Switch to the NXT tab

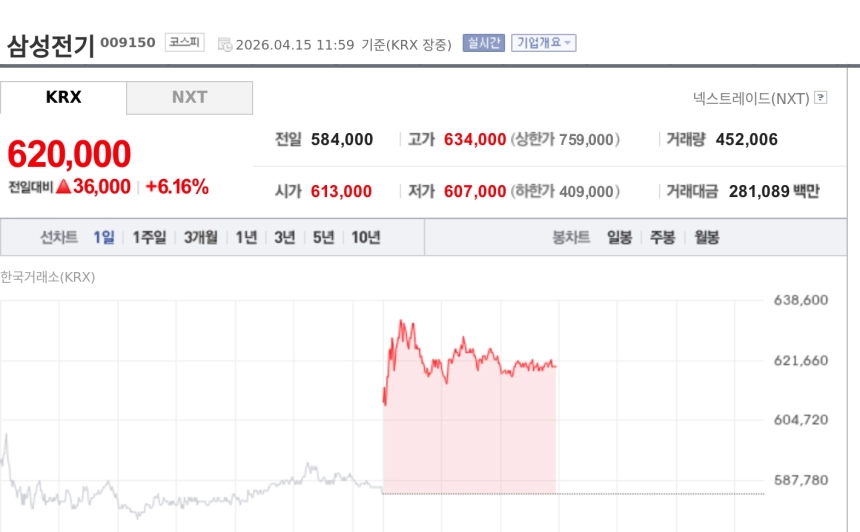(189, 98)
